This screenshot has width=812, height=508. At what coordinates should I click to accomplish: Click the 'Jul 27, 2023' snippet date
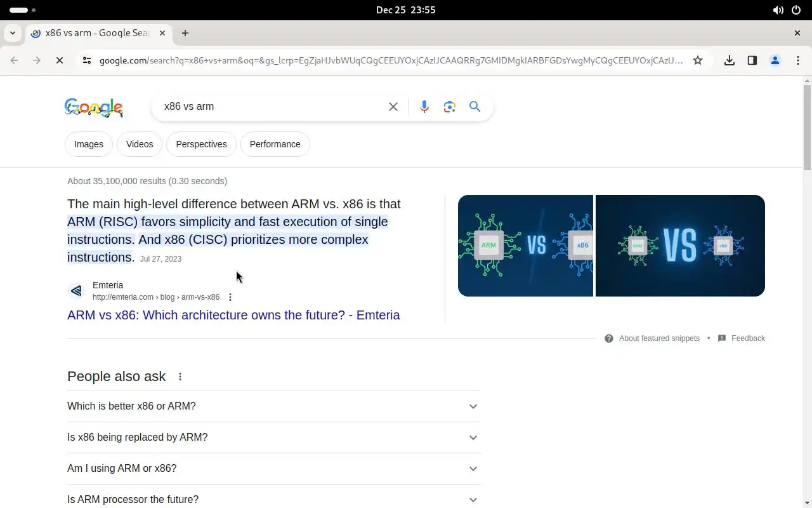pyautogui.click(x=160, y=259)
